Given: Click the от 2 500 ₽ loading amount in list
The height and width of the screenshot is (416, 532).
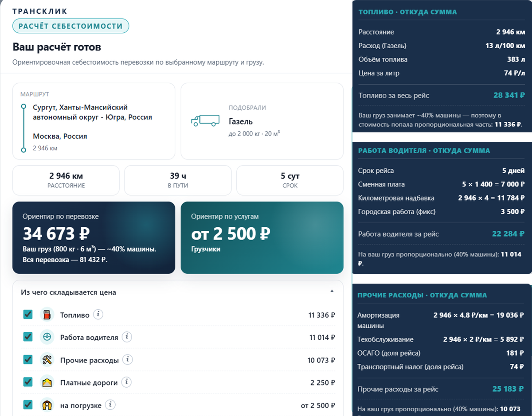Looking at the screenshot, I should [318, 405].
